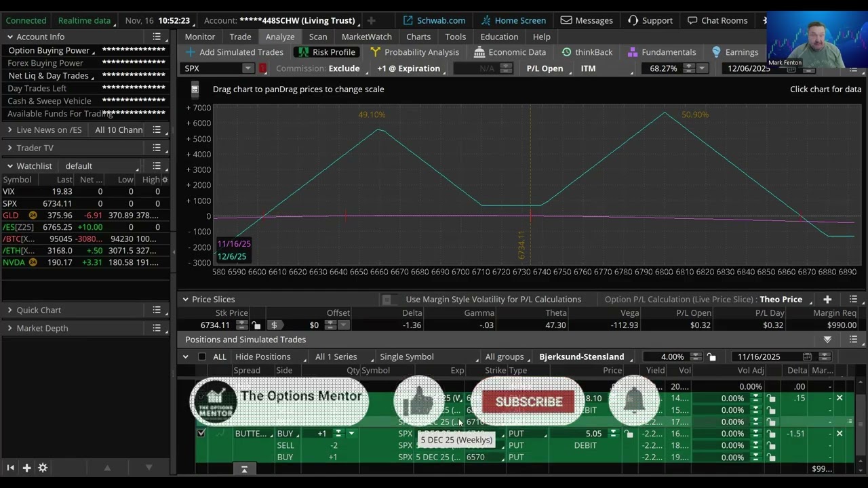
Task: Open the Single Symbol dropdown
Action: (410, 357)
